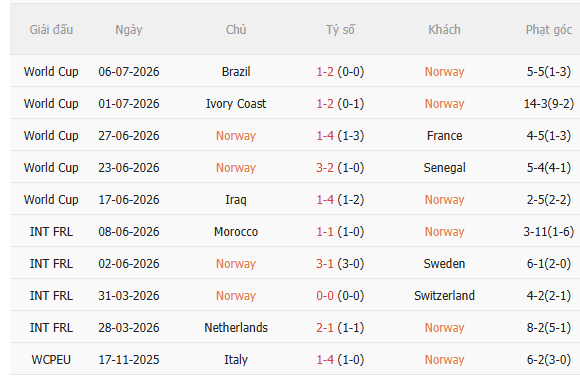The height and width of the screenshot is (376, 580).
Task: Open the Iraq team link
Action: [x=236, y=199]
